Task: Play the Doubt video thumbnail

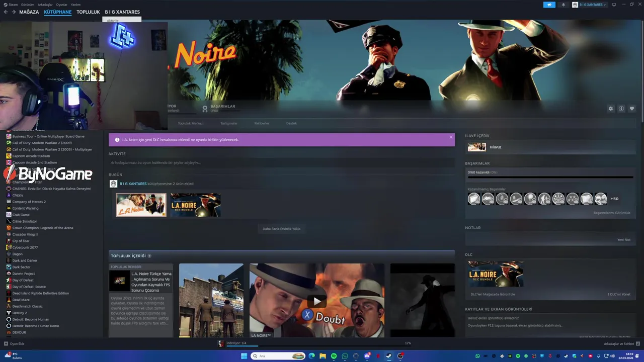Action: coord(316,301)
